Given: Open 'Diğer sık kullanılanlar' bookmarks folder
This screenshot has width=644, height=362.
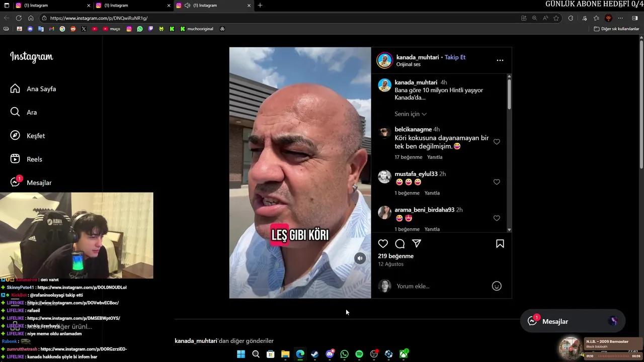Looking at the screenshot, I should [x=616, y=29].
